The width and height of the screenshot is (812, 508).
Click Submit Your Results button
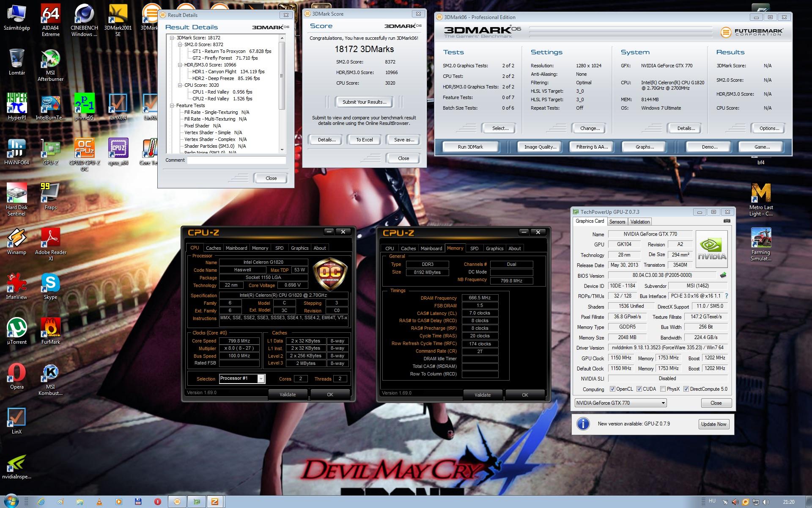pyautogui.click(x=364, y=102)
